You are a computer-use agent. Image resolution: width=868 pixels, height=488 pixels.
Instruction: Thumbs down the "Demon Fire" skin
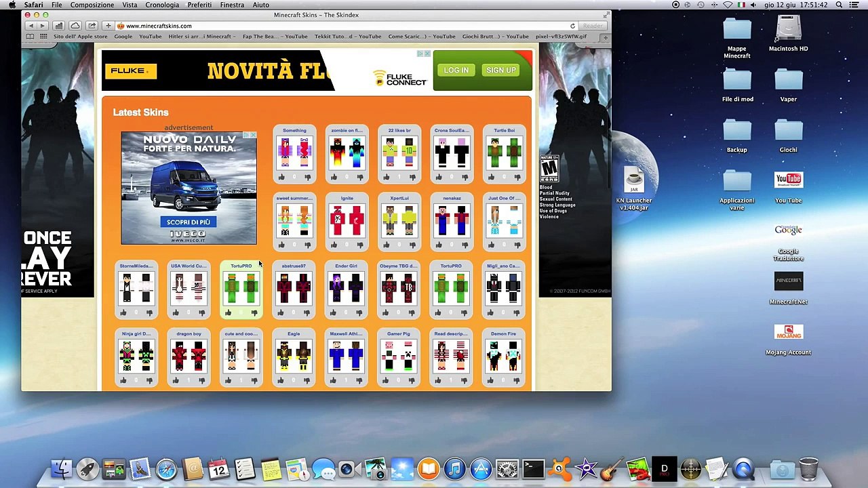coord(517,381)
